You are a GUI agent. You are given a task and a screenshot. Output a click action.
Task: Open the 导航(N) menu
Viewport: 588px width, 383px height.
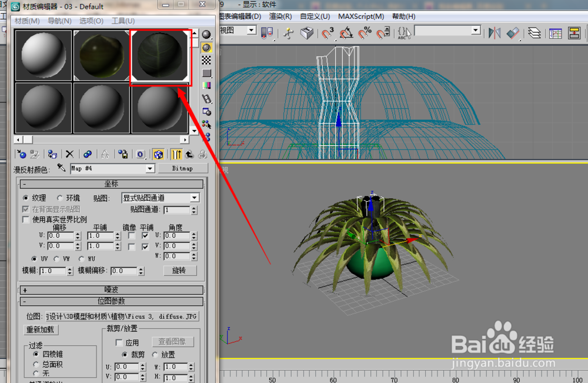pyautogui.click(x=59, y=21)
